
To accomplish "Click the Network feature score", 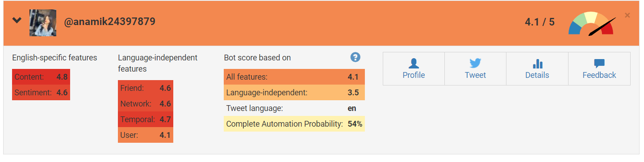I will click(146, 104).
